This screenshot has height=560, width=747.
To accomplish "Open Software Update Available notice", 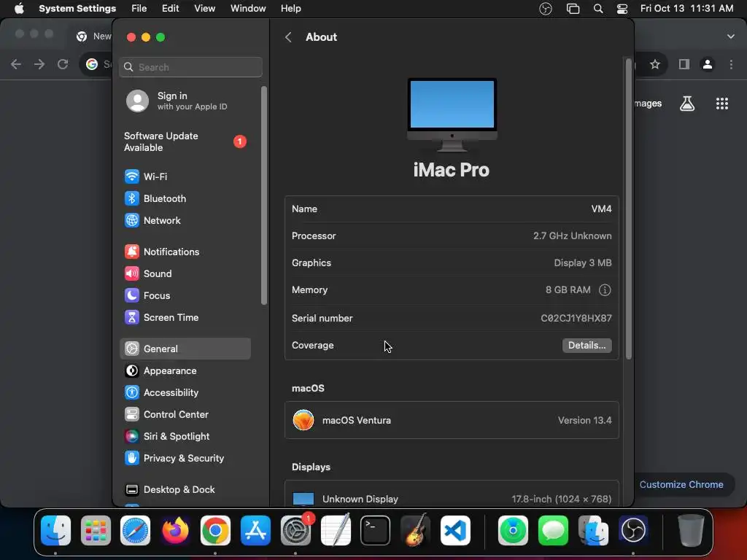I will 185,142.
